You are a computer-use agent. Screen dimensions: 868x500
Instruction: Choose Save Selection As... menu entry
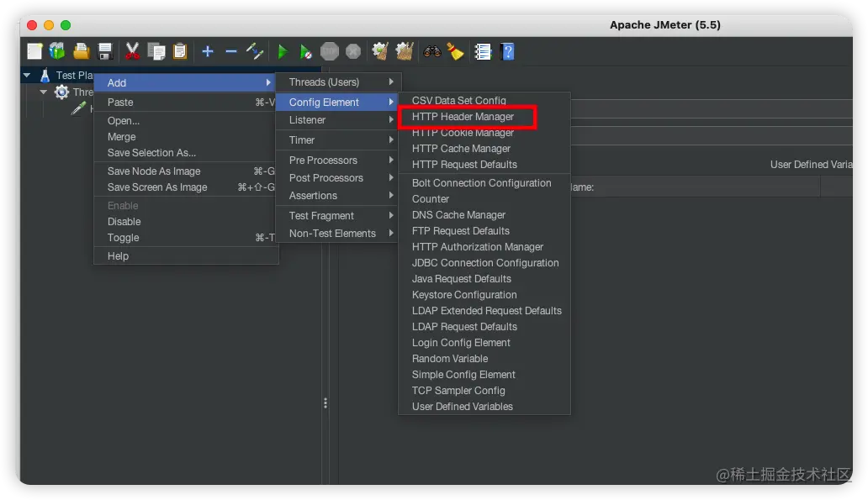tap(185, 153)
